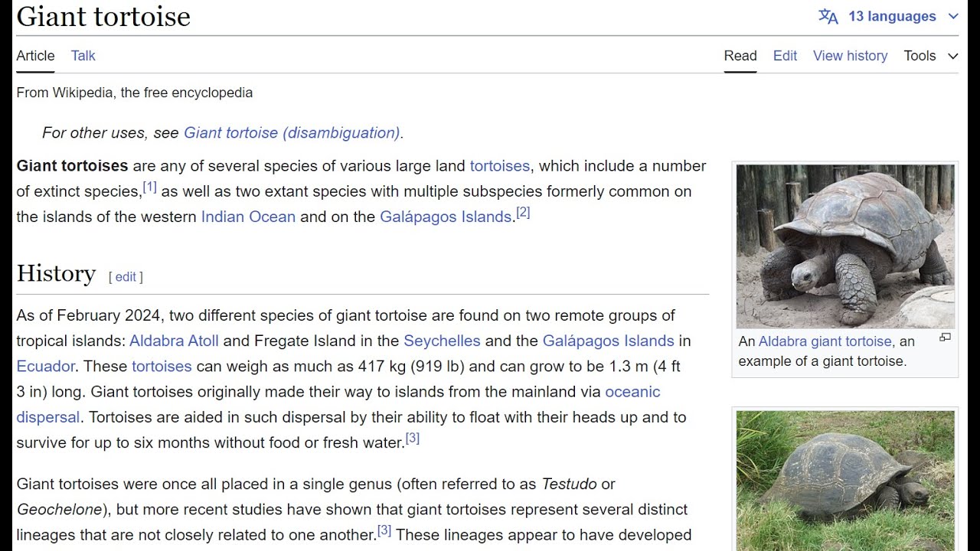Viewport: 980px width, 551px height.
Task: Open the tortoise on grass photo
Action: [x=845, y=481]
